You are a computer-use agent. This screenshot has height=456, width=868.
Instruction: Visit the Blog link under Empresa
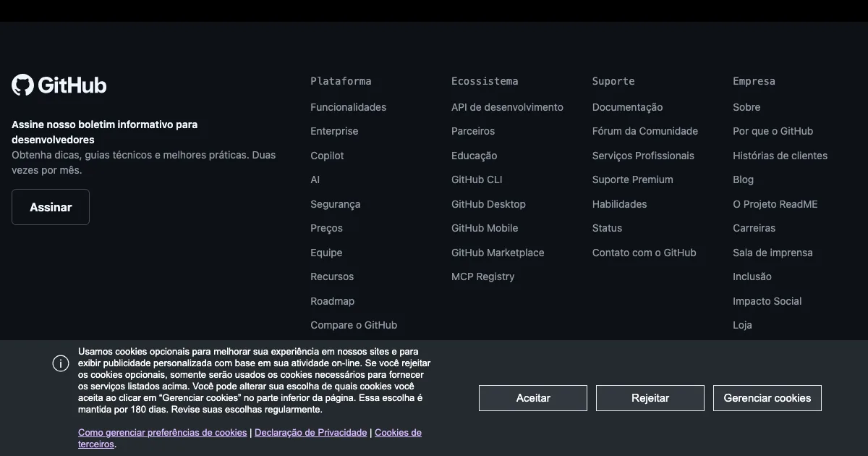click(x=743, y=180)
